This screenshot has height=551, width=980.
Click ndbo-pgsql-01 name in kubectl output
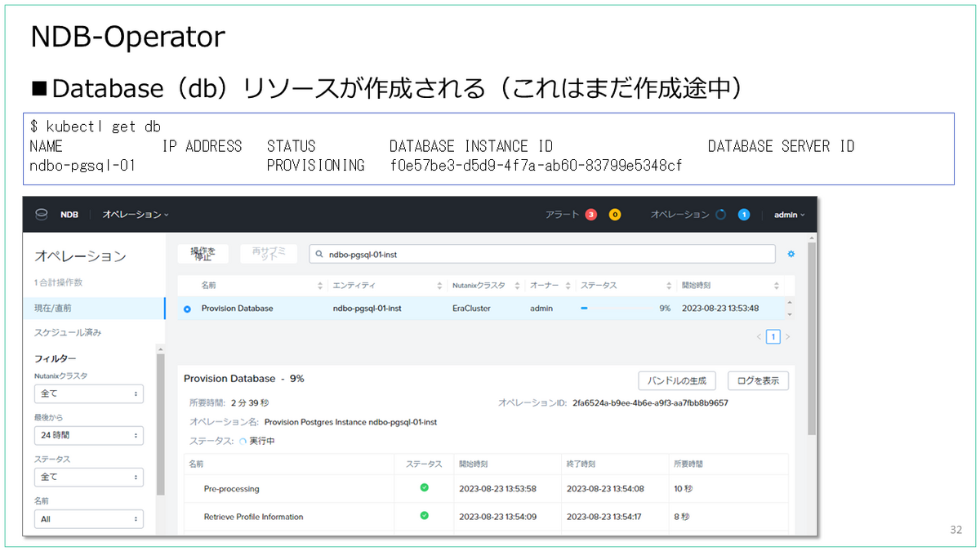coord(82,166)
